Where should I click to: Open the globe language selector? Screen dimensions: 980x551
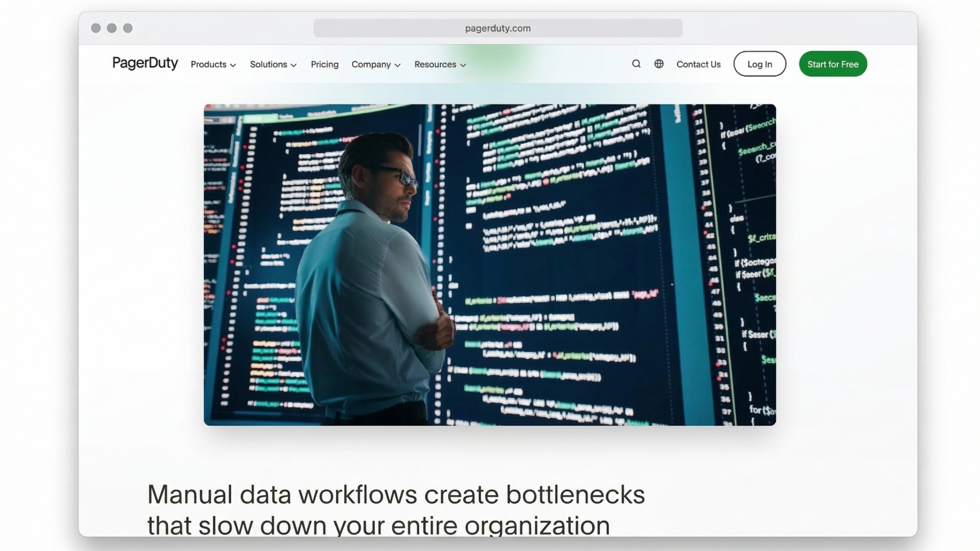(x=659, y=64)
